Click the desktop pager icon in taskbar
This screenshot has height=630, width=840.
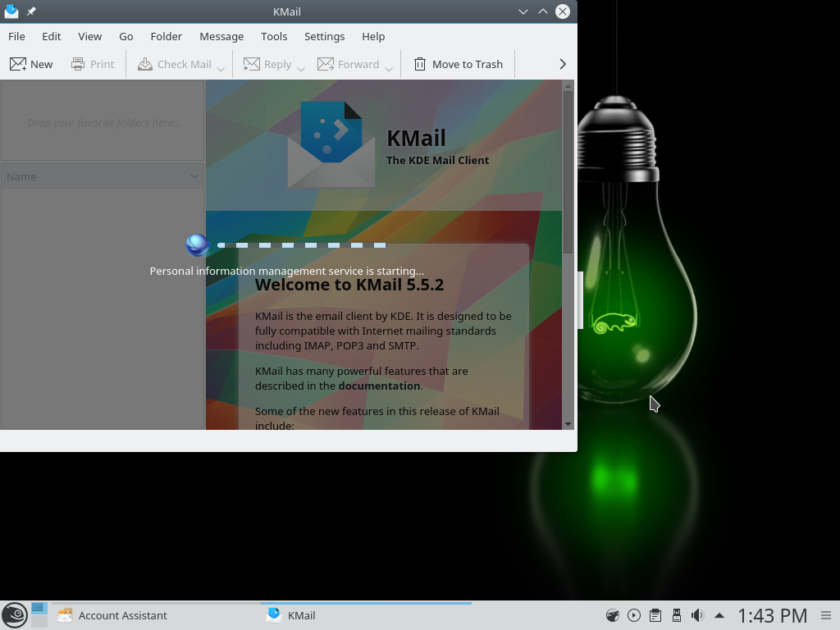click(39, 614)
